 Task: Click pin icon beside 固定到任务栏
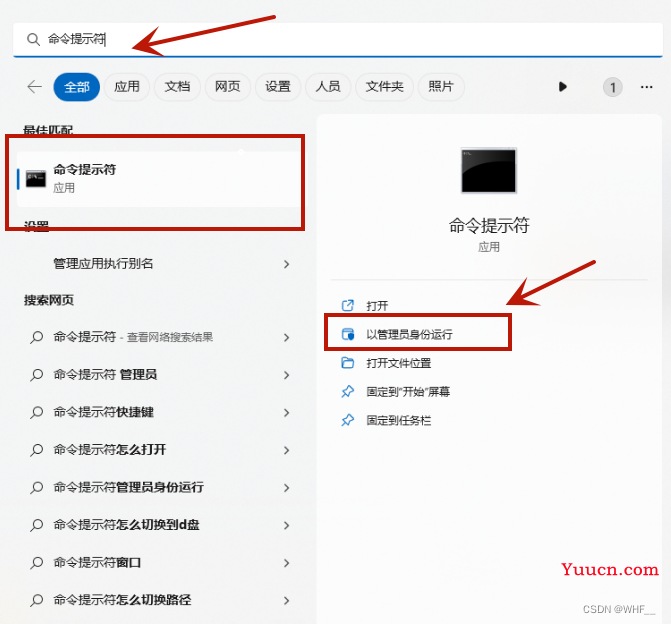[x=347, y=420]
